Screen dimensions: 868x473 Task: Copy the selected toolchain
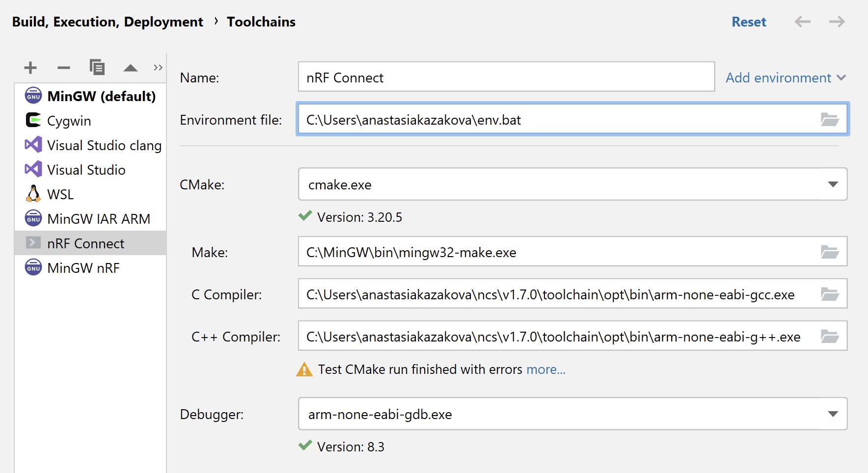tap(97, 67)
